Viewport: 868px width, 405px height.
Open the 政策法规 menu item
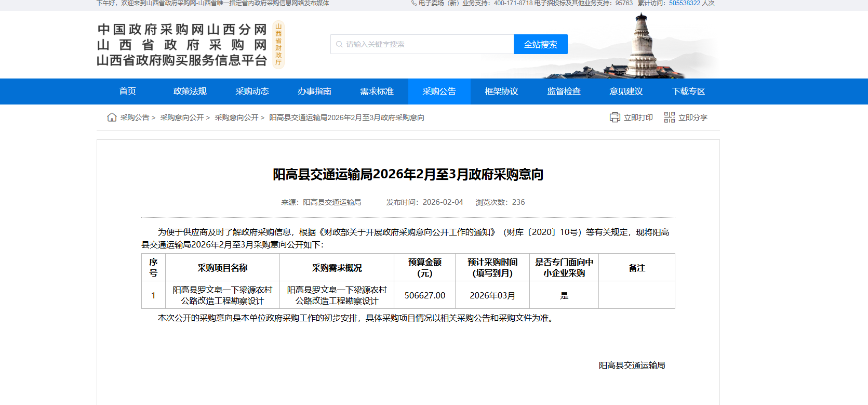pyautogui.click(x=190, y=92)
